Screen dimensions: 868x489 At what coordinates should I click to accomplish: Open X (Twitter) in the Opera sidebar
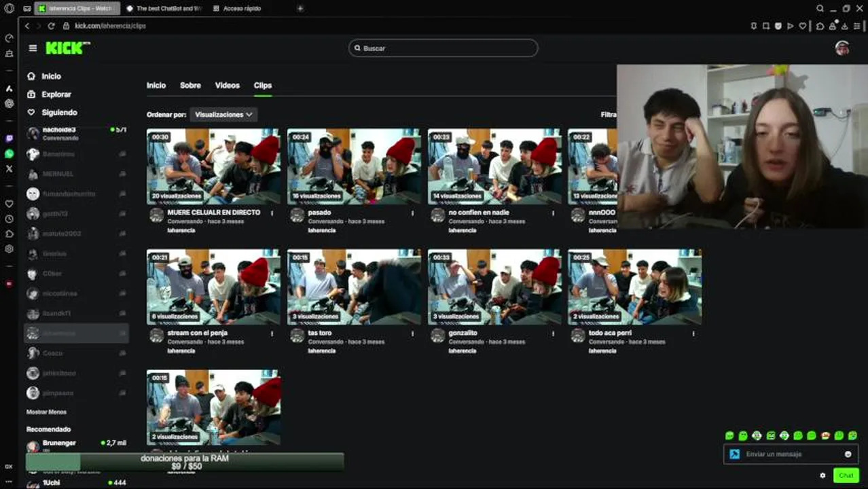(x=9, y=168)
